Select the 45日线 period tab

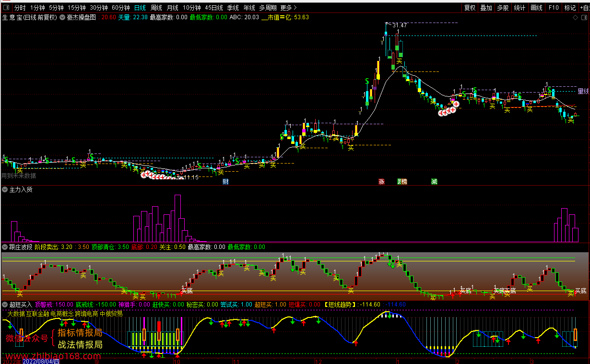(x=214, y=8)
